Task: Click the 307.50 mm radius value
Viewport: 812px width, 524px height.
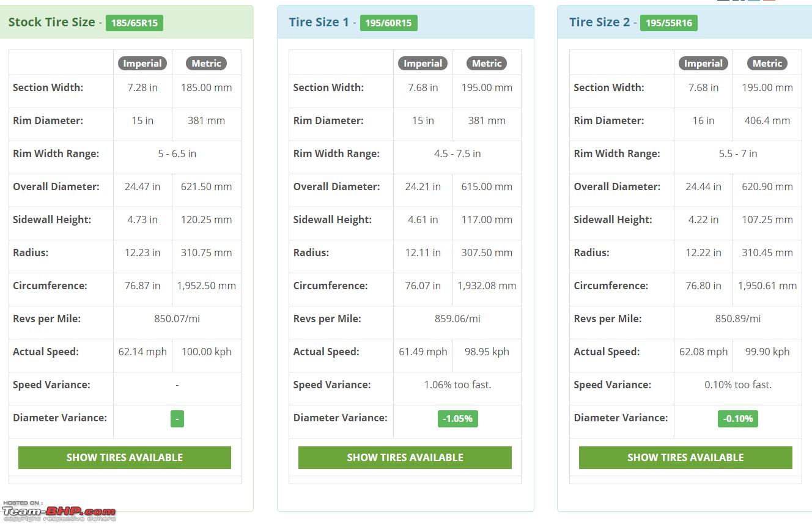Action: 487,253
